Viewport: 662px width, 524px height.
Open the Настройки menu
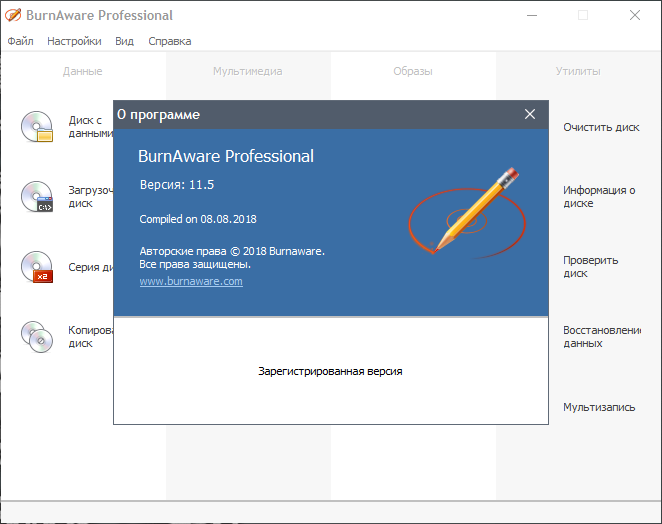(x=74, y=41)
